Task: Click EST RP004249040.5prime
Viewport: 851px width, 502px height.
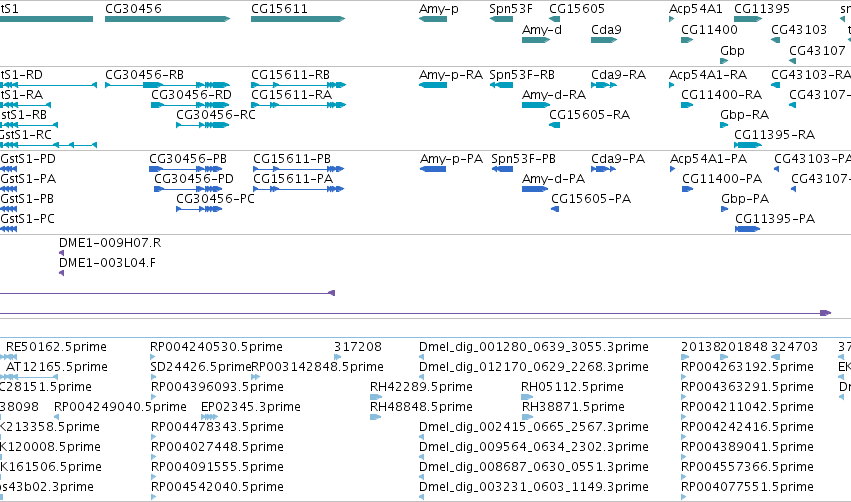Action: pos(120,407)
